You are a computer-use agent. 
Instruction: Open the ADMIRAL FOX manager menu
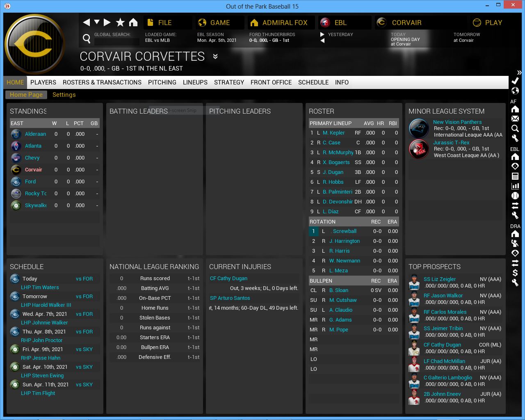click(281, 23)
